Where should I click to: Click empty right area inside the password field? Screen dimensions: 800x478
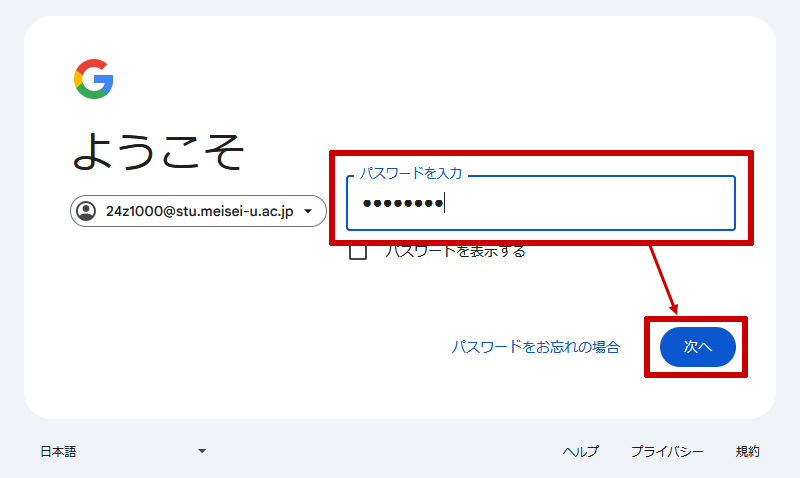612,203
